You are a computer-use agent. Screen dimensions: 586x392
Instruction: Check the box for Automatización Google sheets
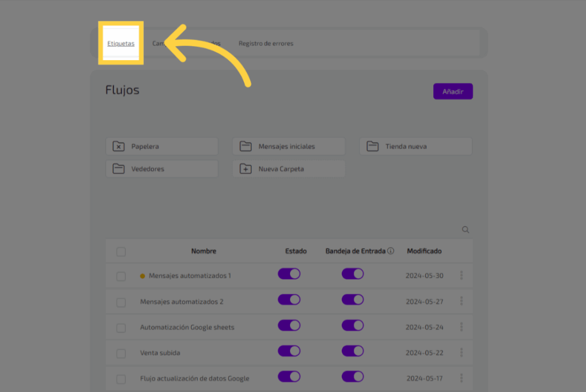click(121, 328)
